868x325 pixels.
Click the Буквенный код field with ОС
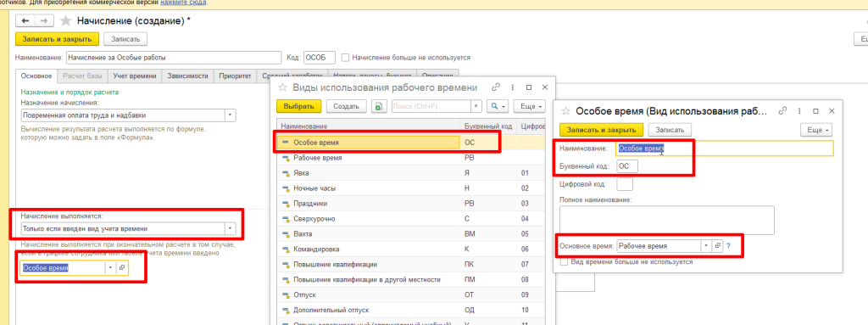627,165
